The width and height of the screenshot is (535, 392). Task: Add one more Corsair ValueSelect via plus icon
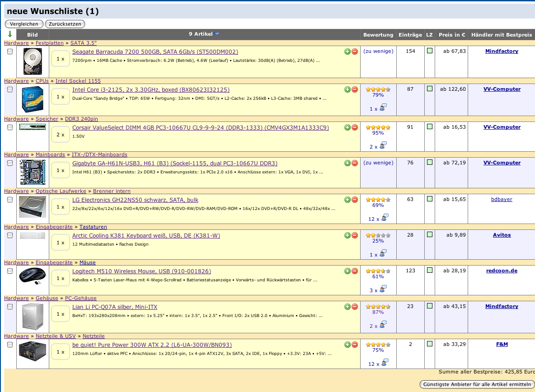coord(347,127)
